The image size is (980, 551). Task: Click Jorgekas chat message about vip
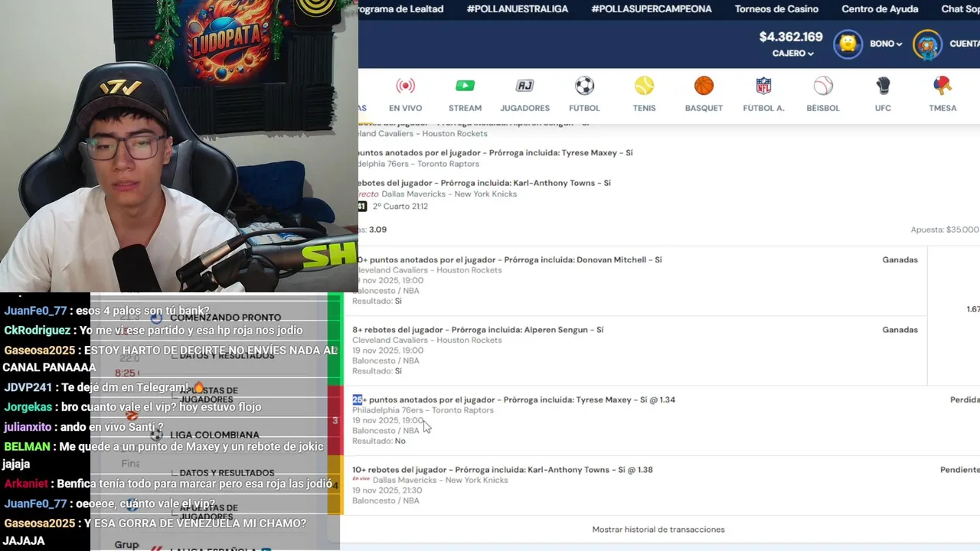[x=132, y=407]
